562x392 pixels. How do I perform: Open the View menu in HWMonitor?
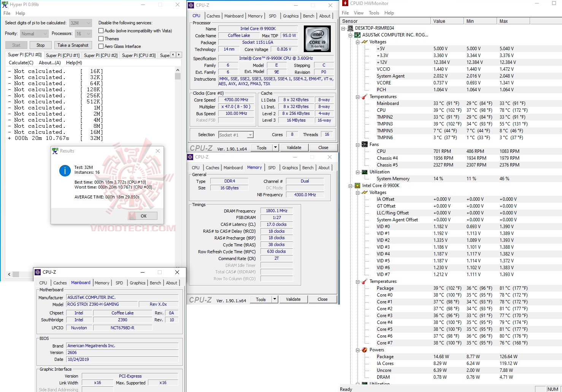[x=359, y=13]
